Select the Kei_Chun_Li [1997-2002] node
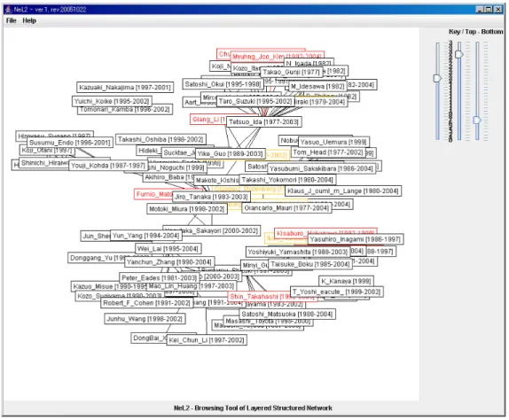The image size is (509, 420). tap(207, 340)
